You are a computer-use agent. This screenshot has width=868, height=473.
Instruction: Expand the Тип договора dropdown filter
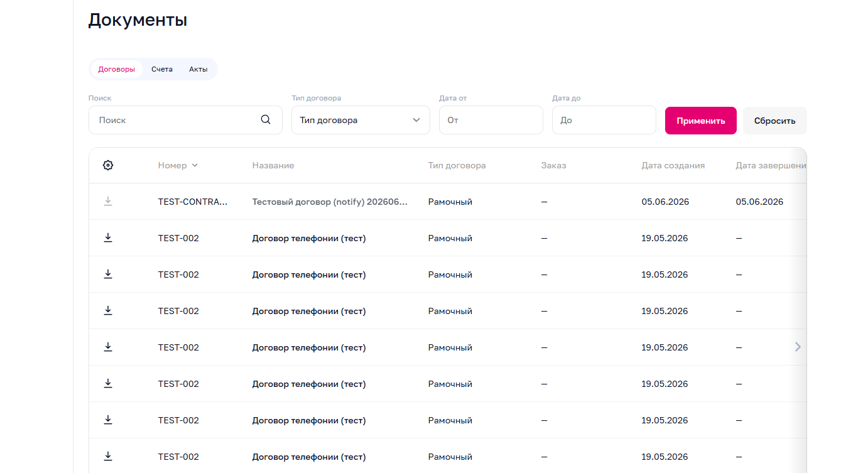[361, 120]
